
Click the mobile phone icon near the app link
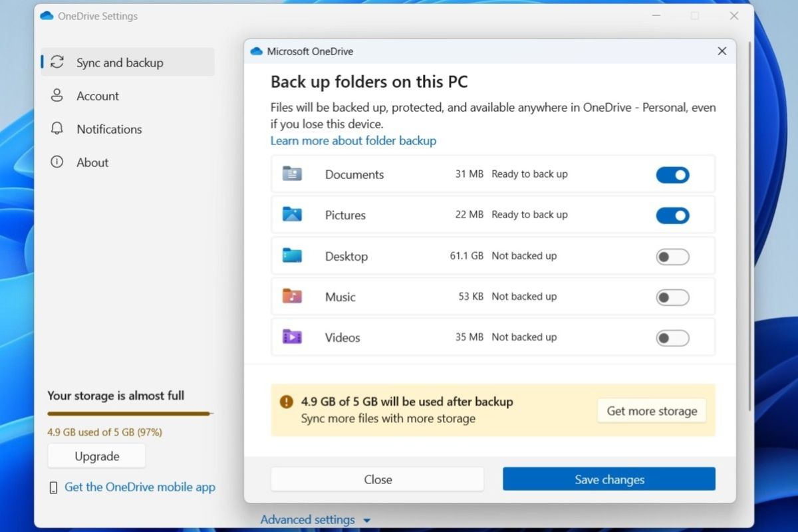click(53, 487)
